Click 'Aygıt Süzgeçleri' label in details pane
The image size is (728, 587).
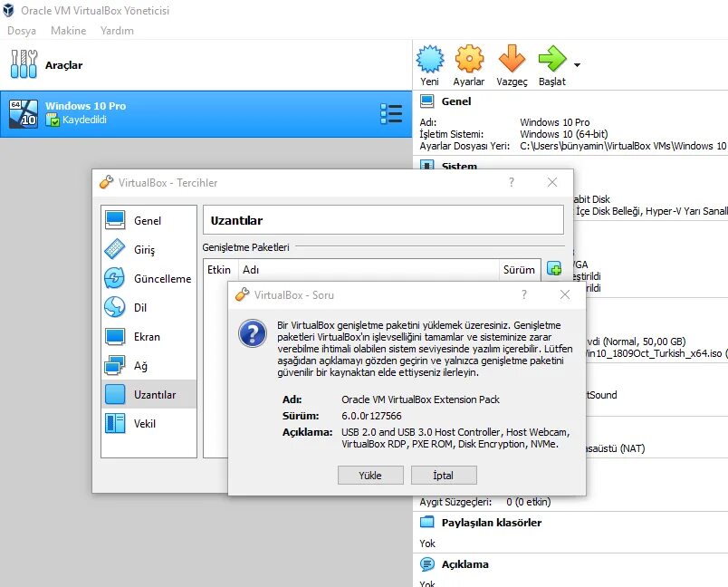455,502
